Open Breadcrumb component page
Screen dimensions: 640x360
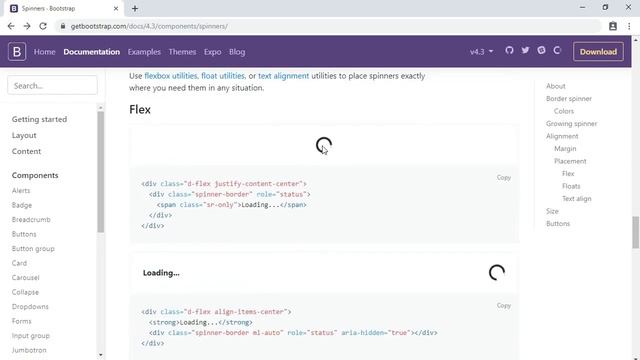[x=31, y=220]
